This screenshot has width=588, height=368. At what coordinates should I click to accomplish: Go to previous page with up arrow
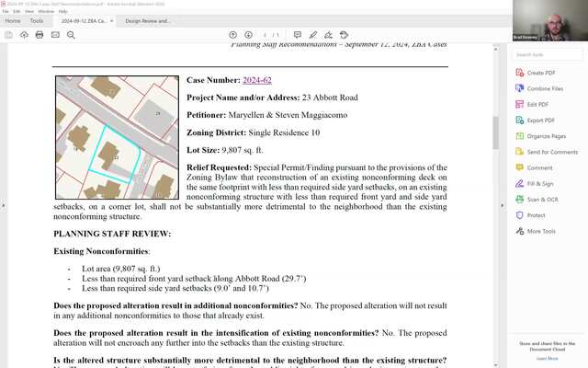coord(233,35)
